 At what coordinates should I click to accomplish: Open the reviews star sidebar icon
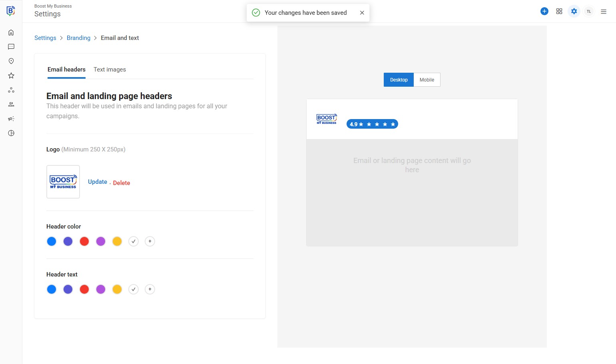[11, 76]
